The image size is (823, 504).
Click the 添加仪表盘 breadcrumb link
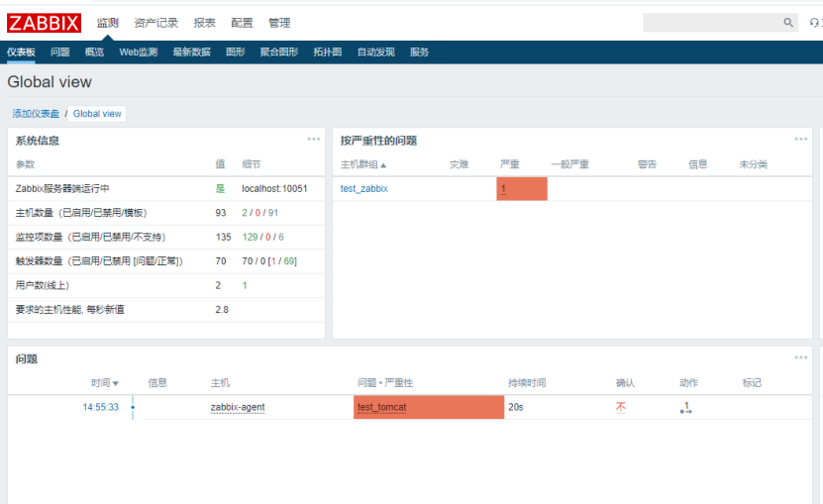(36, 114)
